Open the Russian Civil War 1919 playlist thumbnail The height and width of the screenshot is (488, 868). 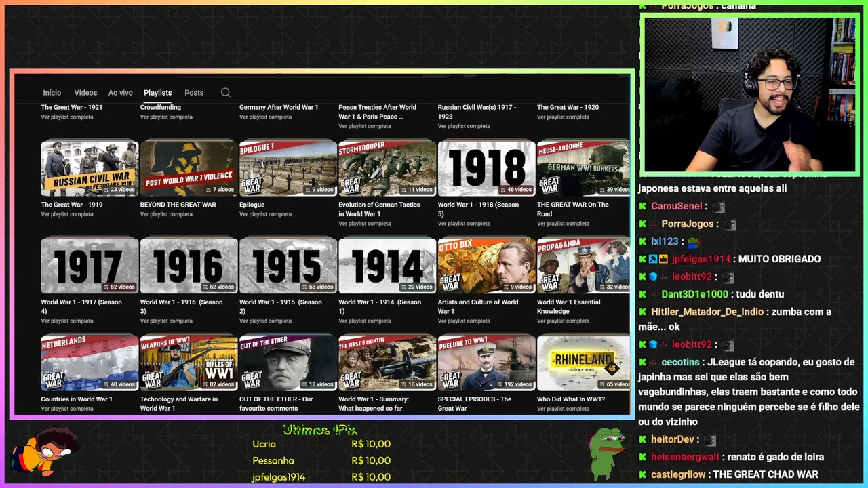point(90,168)
